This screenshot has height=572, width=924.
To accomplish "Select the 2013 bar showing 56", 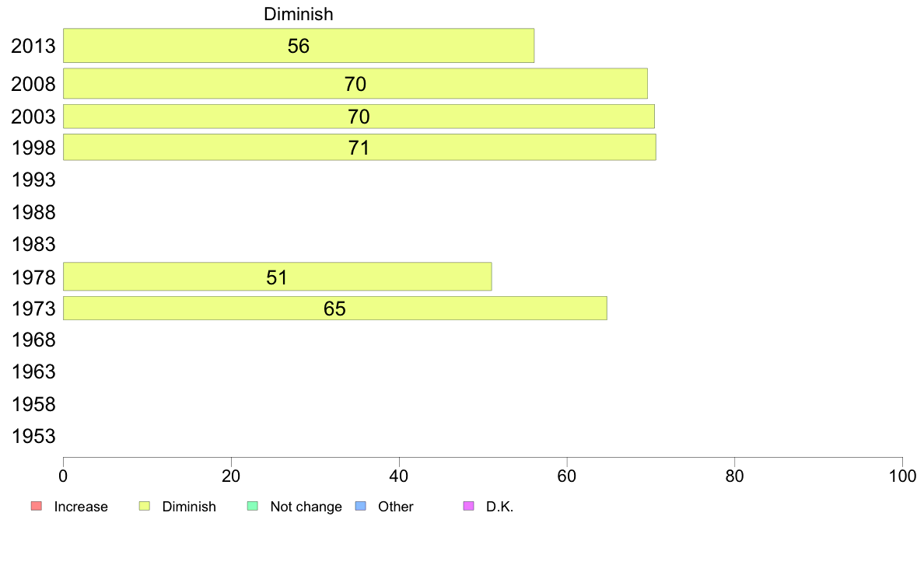I will click(x=298, y=46).
